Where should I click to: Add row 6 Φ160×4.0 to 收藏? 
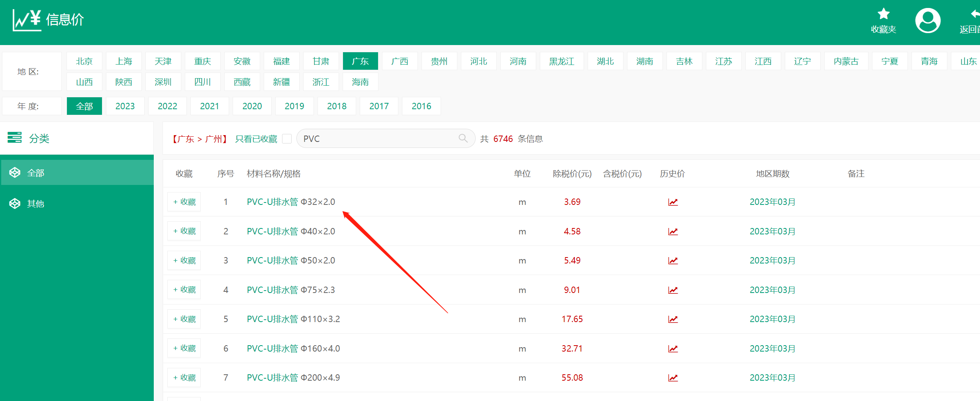(184, 348)
